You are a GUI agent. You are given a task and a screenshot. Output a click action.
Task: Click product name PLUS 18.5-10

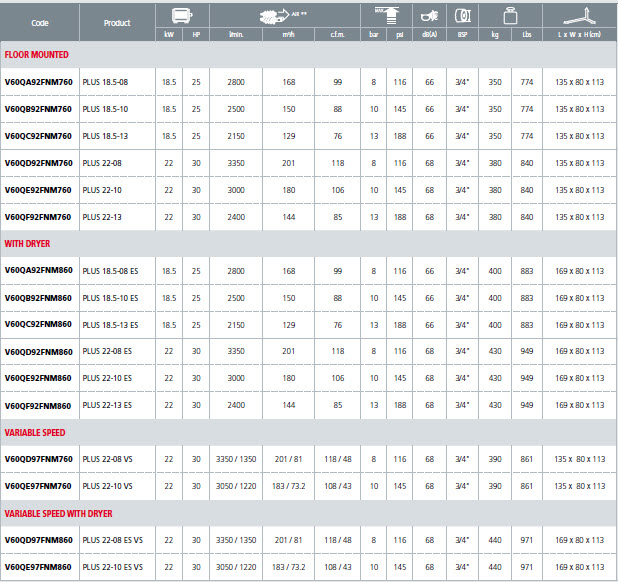click(x=105, y=109)
